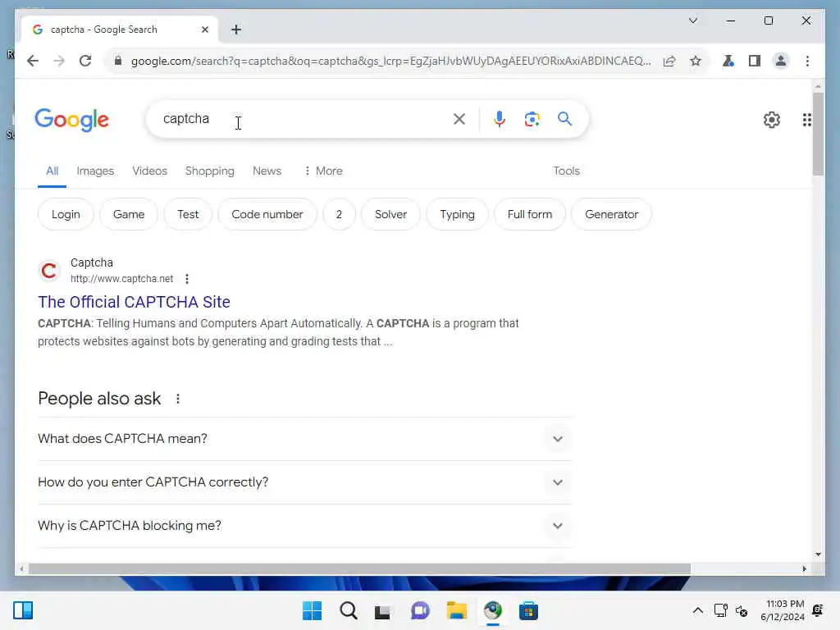This screenshot has width=840, height=630.
Task: Open the Windows Start menu
Action: (x=312, y=610)
